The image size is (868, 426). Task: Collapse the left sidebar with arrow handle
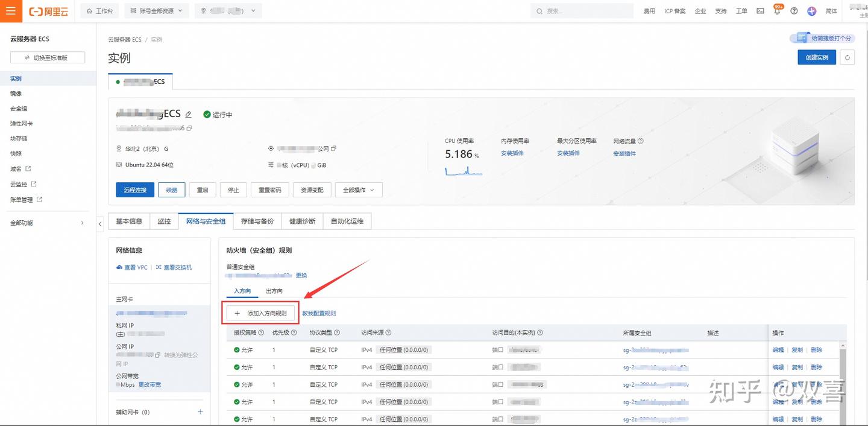100,224
